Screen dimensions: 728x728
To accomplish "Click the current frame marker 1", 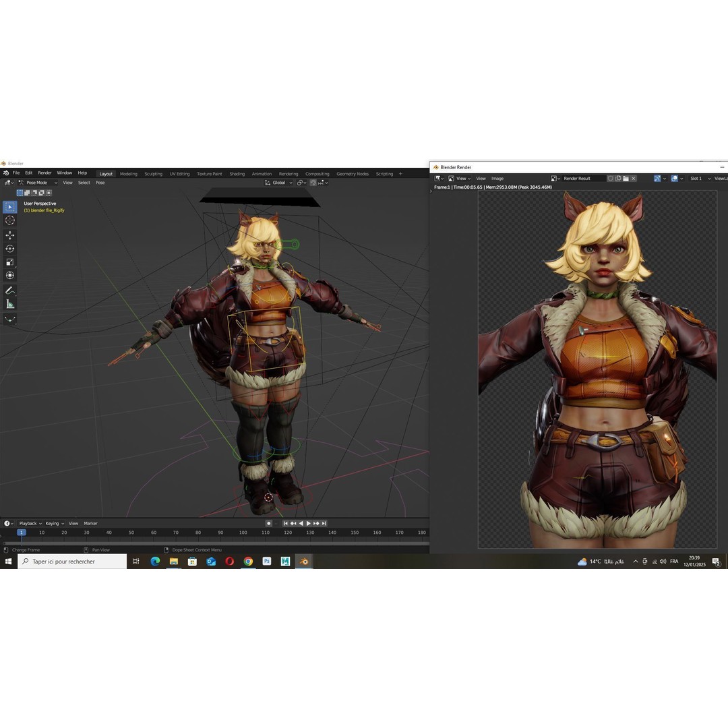I will coord(22,533).
